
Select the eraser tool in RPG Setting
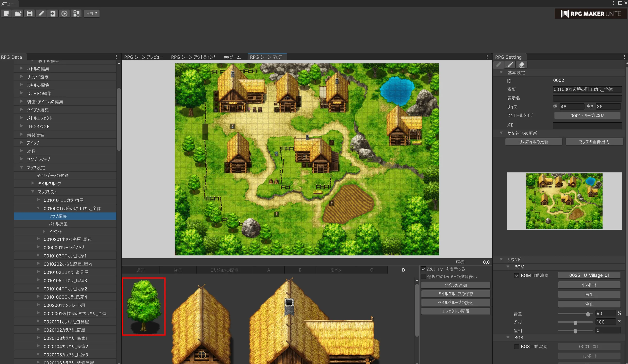[x=521, y=65]
